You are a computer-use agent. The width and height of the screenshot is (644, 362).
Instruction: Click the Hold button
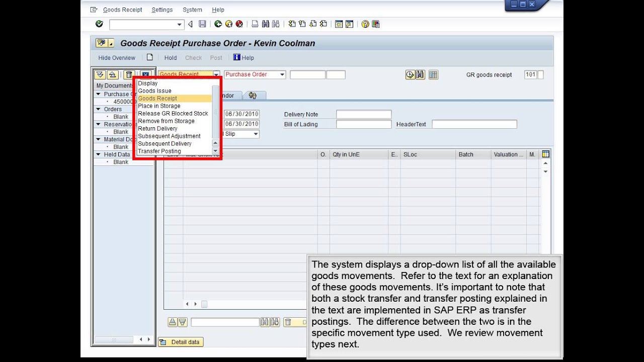171,58
